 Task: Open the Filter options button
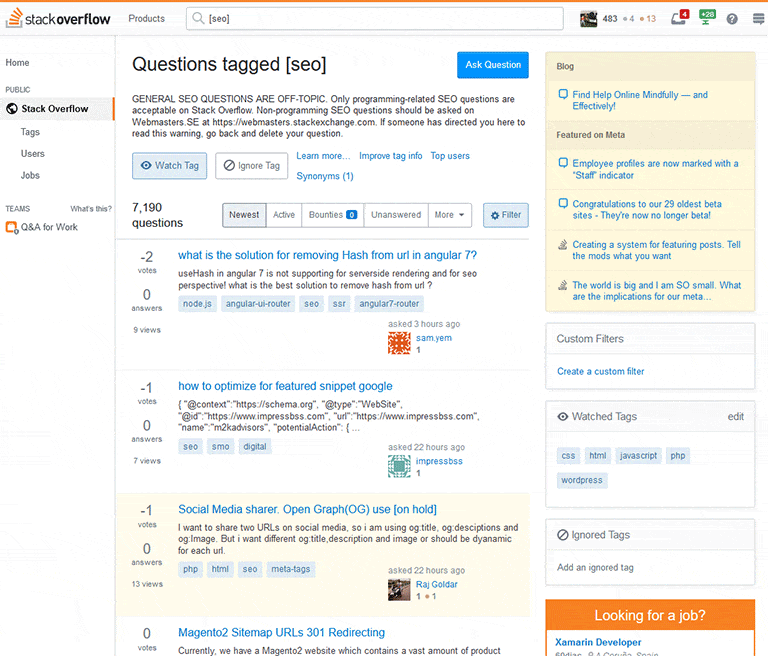point(505,215)
